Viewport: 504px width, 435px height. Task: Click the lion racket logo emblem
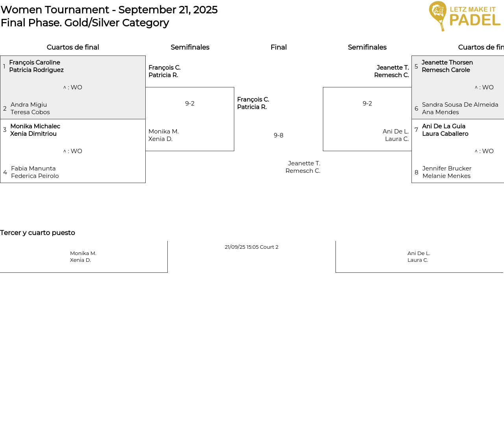(x=437, y=16)
